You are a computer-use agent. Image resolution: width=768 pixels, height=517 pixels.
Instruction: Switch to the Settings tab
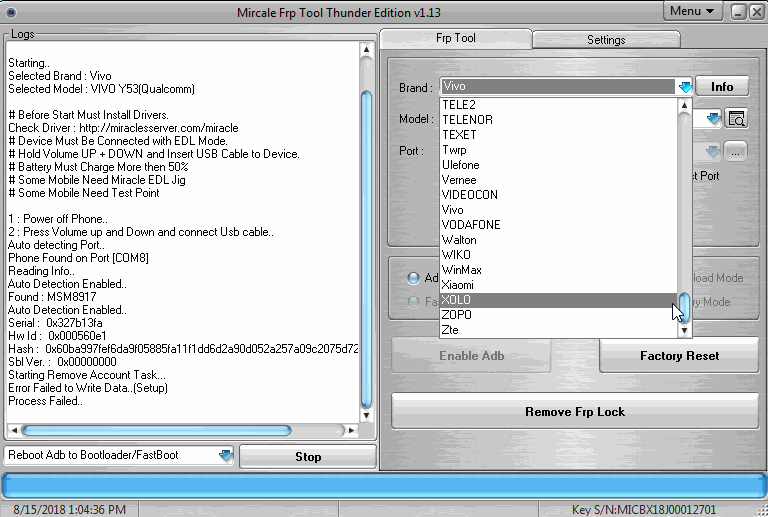tap(606, 40)
